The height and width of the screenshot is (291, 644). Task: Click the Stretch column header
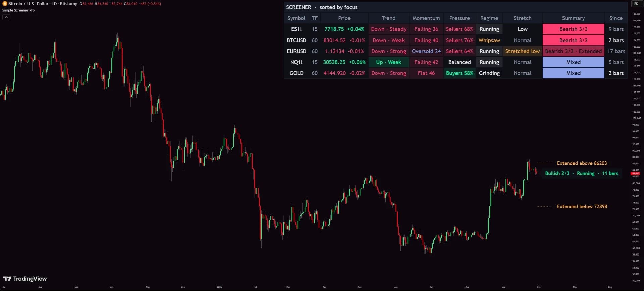pyautogui.click(x=523, y=18)
